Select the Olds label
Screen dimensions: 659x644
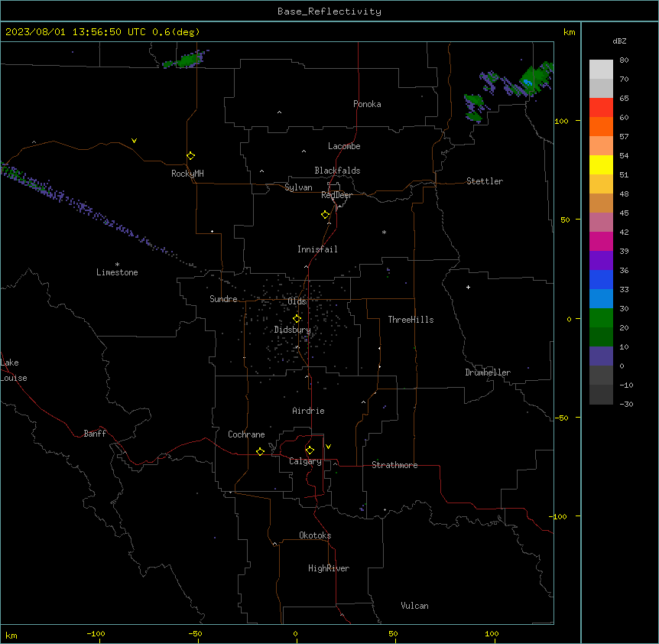point(297,301)
